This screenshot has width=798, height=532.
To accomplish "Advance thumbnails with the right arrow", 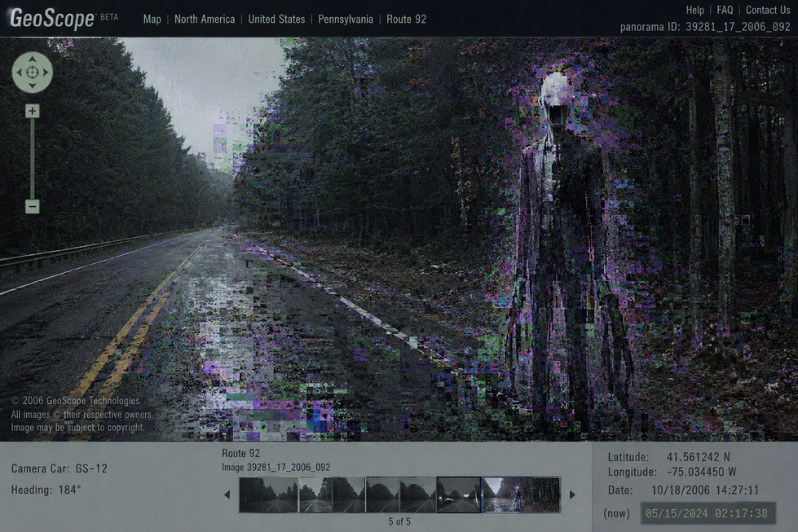I will click(x=572, y=495).
